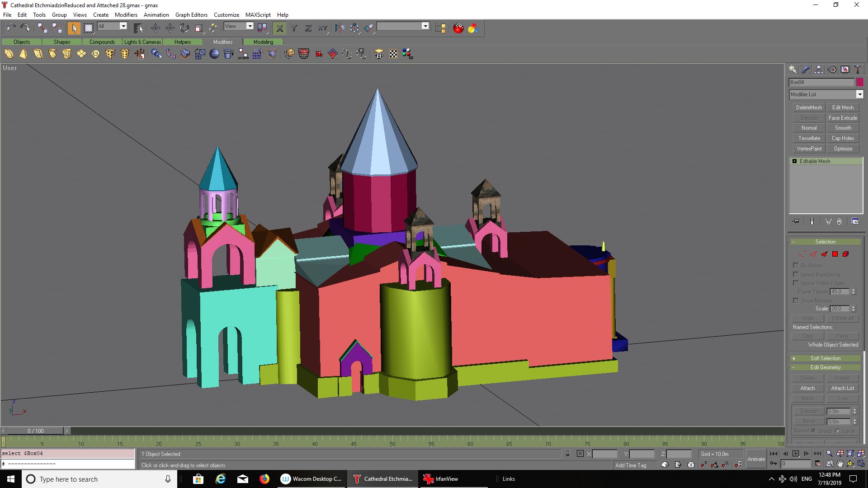
Task: Click the Spherify modifier icon
Action: tap(214, 54)
